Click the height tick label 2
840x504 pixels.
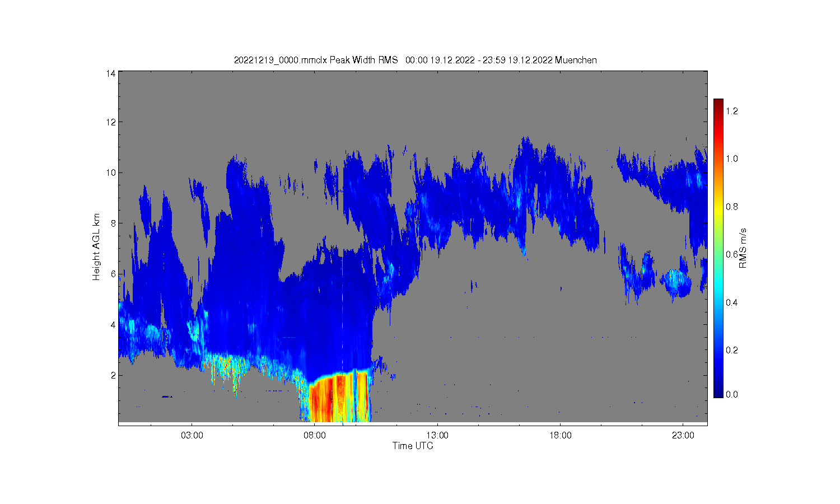pos(113,375)
